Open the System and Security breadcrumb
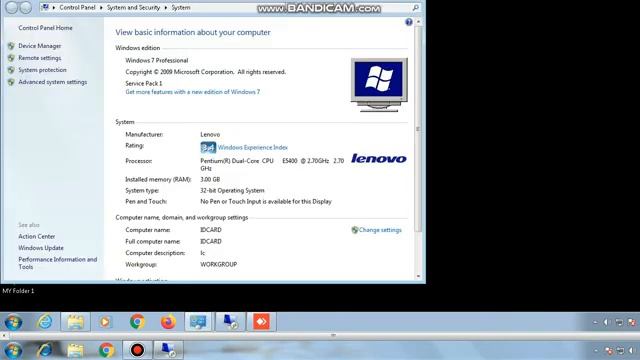640x360 pixels. point(133,7)
